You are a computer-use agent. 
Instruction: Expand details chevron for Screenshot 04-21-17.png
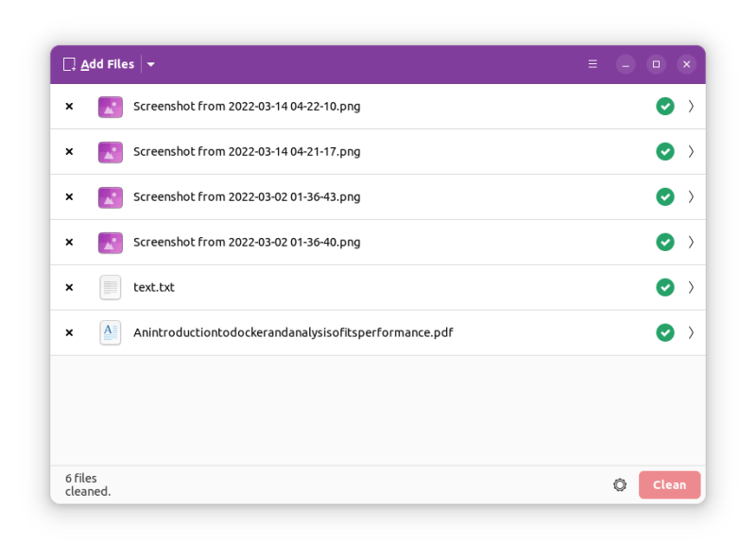coord(691,152)
